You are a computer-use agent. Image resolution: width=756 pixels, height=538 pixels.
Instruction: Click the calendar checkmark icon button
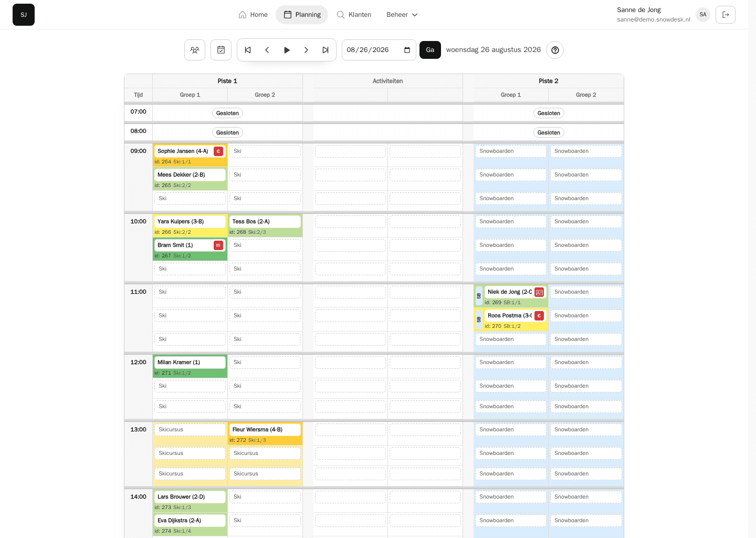pos(221,50)
